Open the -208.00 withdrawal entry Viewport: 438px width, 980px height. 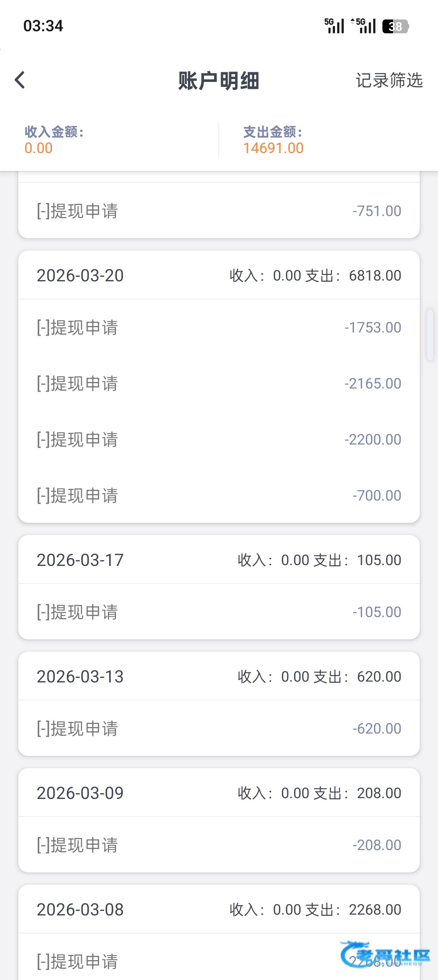pyautogui.click(x=219, y=845)
